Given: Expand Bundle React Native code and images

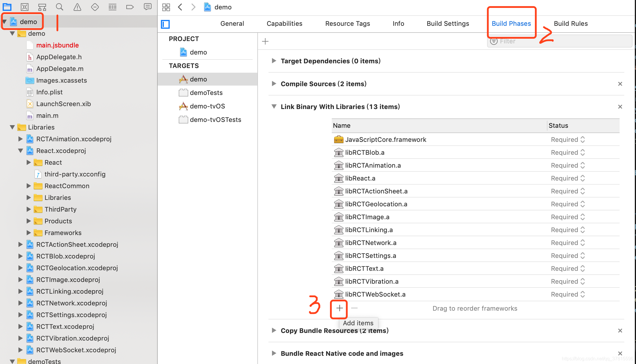Looking at the screenshot, I should 274,353.
